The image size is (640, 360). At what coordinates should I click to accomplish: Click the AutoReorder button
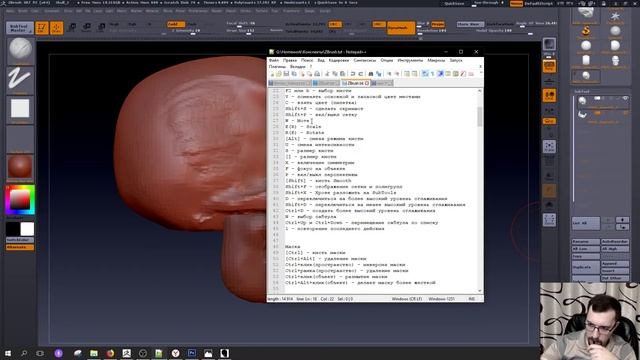(615, 242)
